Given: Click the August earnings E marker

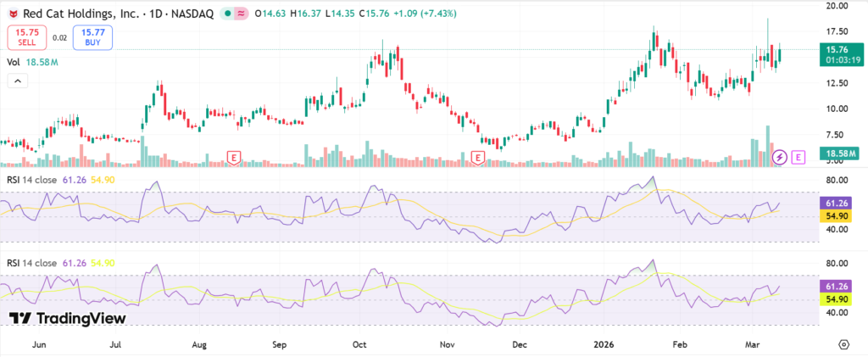Looking at the screenshot, I should point(233,156).
